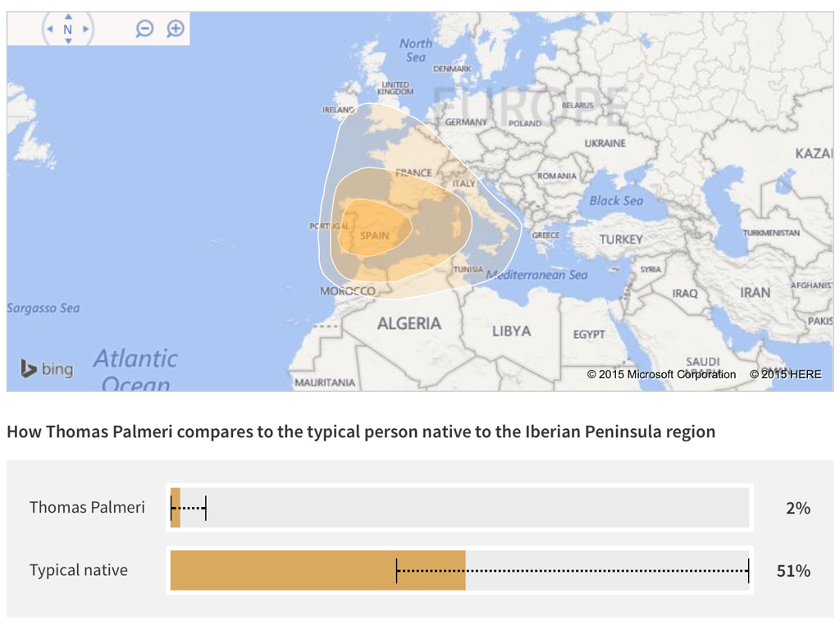Reset map to north with N
Image resolution: width=840 pixels, height=630 pixels.
[x=67, y=30]
